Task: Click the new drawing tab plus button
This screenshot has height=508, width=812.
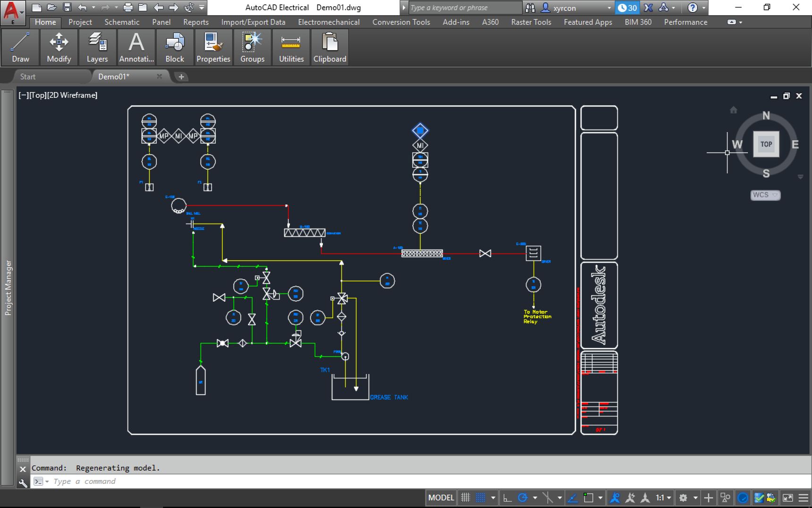Action: click(181, 77)
